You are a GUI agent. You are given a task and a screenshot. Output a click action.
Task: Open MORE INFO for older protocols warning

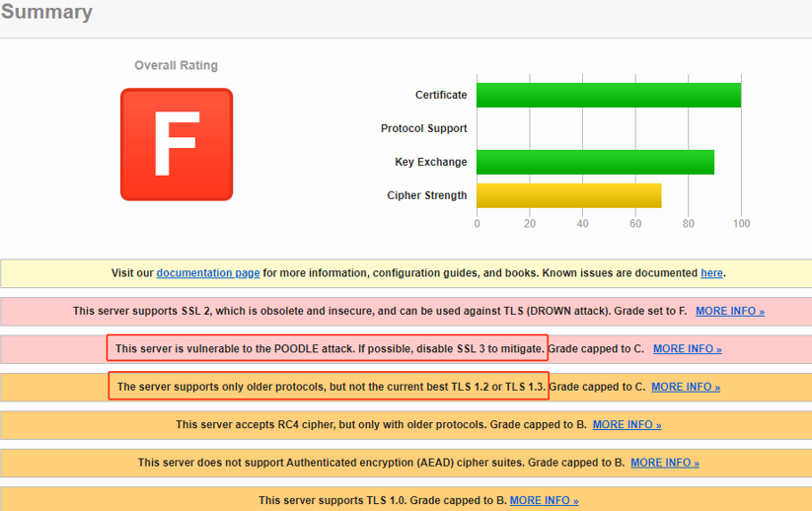(685, 387)
